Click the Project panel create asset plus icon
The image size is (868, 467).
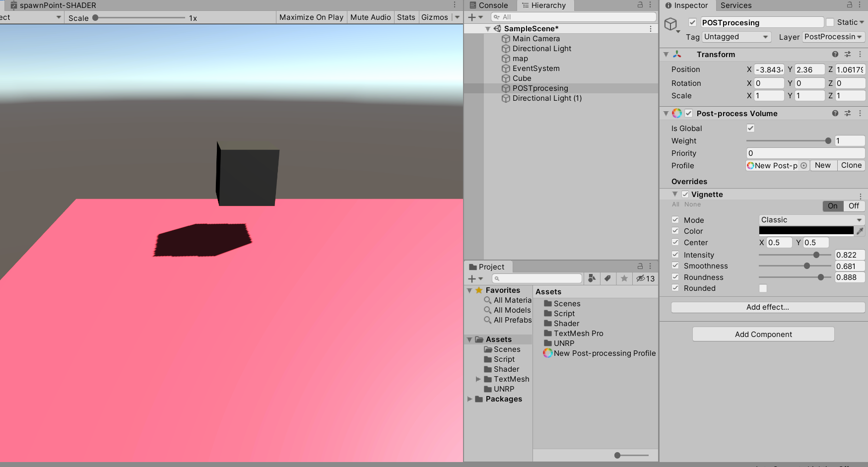tap(472, 278)
